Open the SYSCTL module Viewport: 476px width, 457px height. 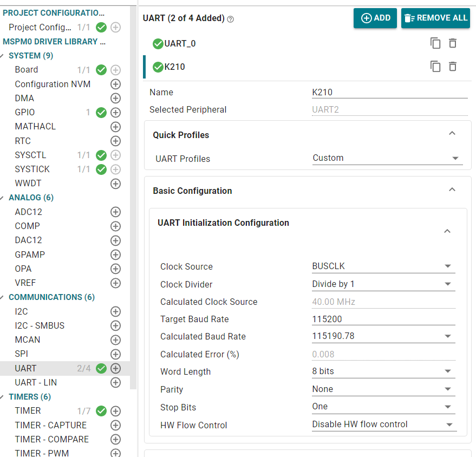pyautogui.click(x=30, y=155)
